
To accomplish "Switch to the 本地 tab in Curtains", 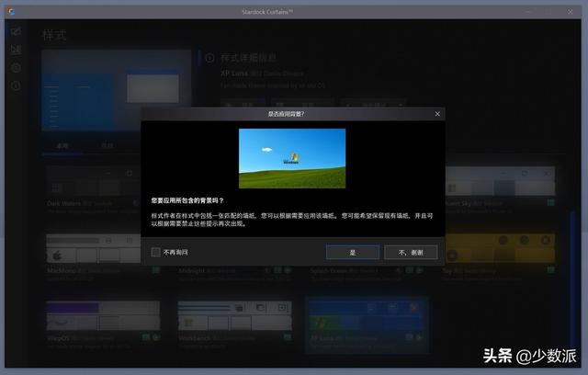I will [62, 146].
